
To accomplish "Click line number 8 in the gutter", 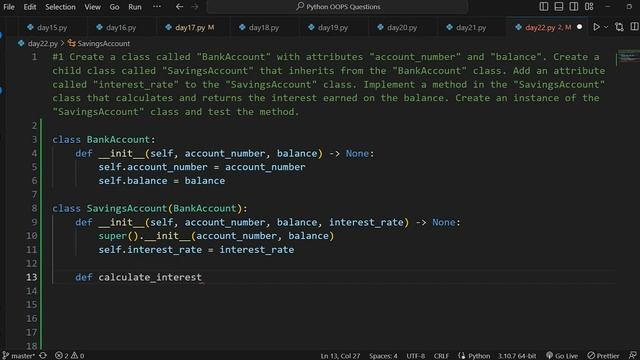I will (34, 208).
